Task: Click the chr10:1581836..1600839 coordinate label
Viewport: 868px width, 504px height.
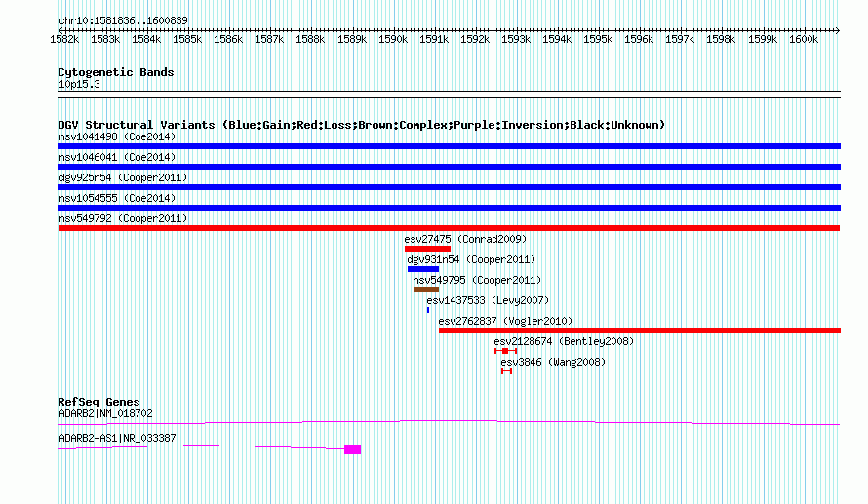Action: point(124,20)
